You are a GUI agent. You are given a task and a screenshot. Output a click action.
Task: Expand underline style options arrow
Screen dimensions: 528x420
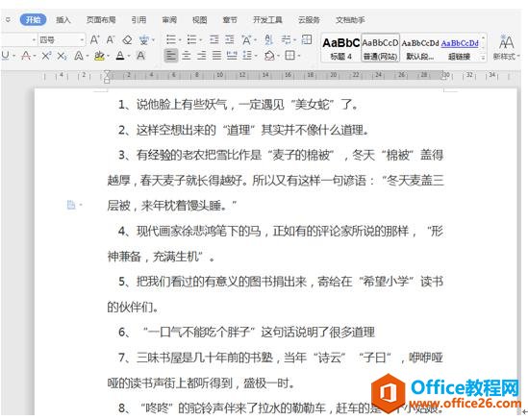click(x=13, y=56)
